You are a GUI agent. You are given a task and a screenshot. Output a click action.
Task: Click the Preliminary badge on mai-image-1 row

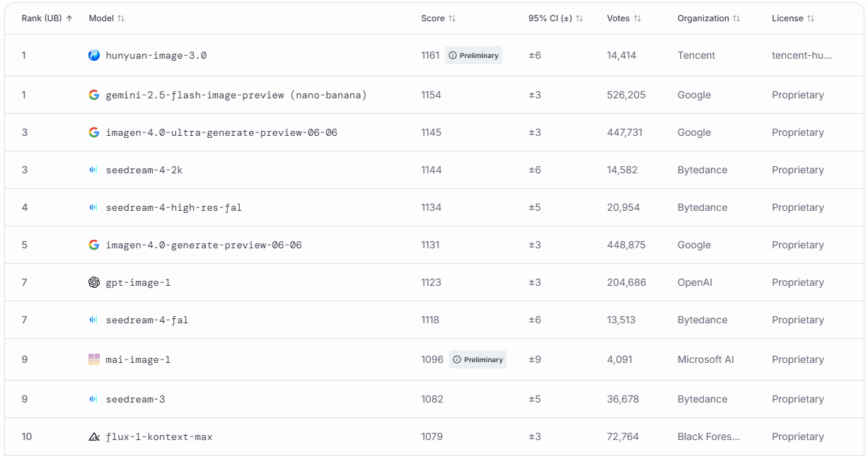tap(478, 359)
